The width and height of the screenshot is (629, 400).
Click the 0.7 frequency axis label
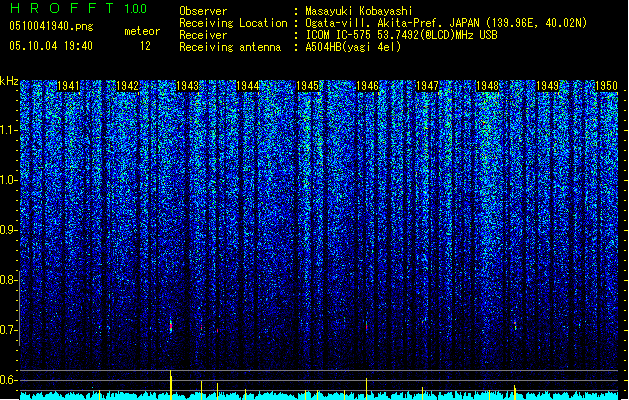point(7,330)
